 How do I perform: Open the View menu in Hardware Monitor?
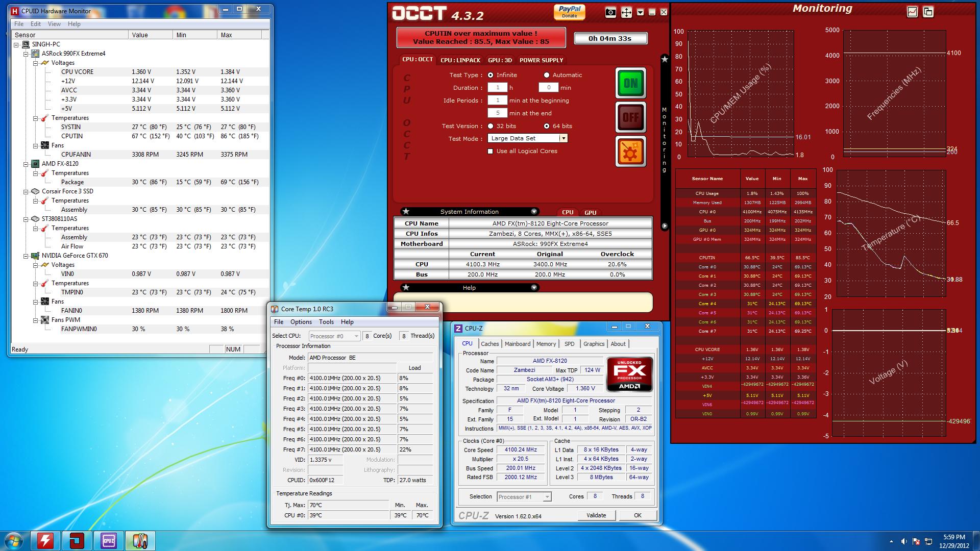54,24
